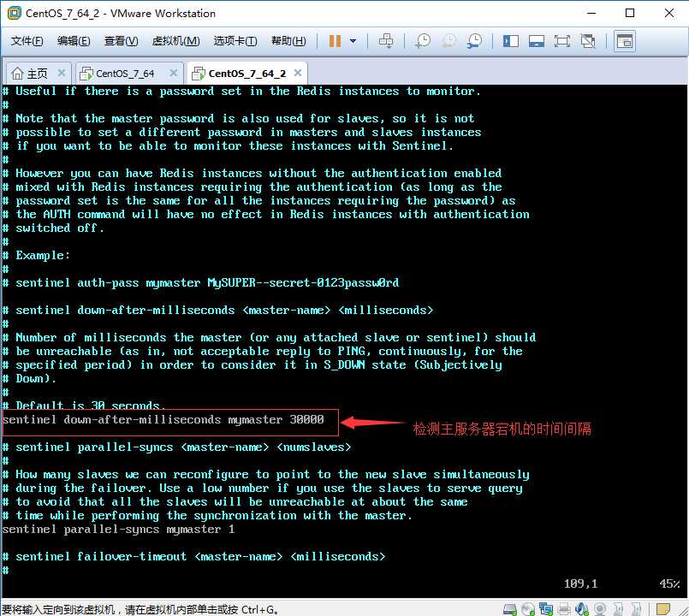Open the 选项卡(T) menu
This screenshot has height=616, width=689.
click(235, 41)
